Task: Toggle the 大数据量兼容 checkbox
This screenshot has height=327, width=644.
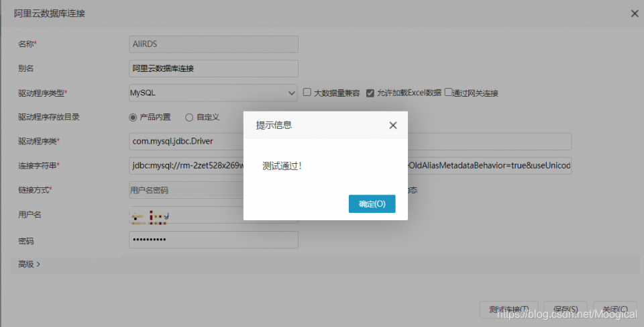Action: (x=307, y=92)
